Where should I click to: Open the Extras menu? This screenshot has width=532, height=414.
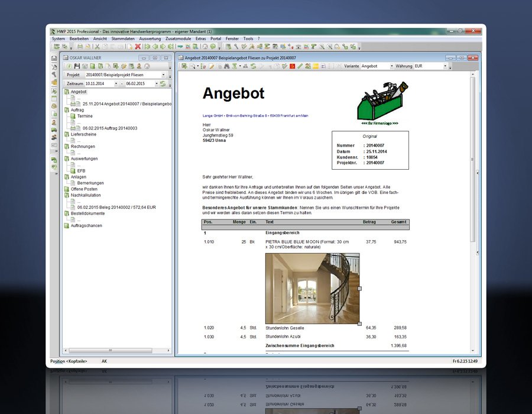click(x=201, y=38)
